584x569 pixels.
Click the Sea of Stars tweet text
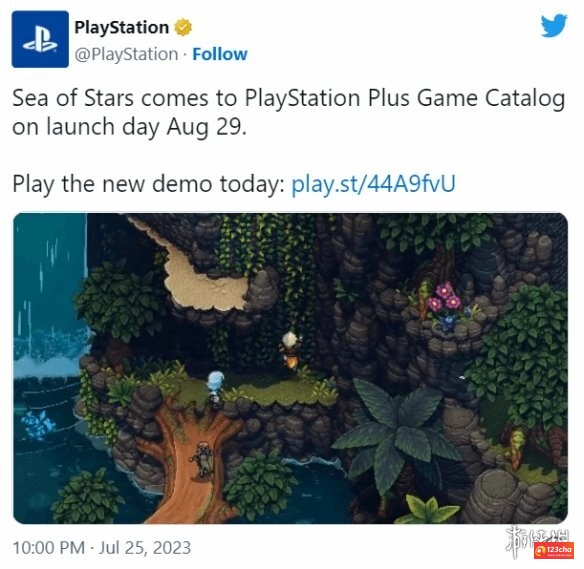point(289,112)
